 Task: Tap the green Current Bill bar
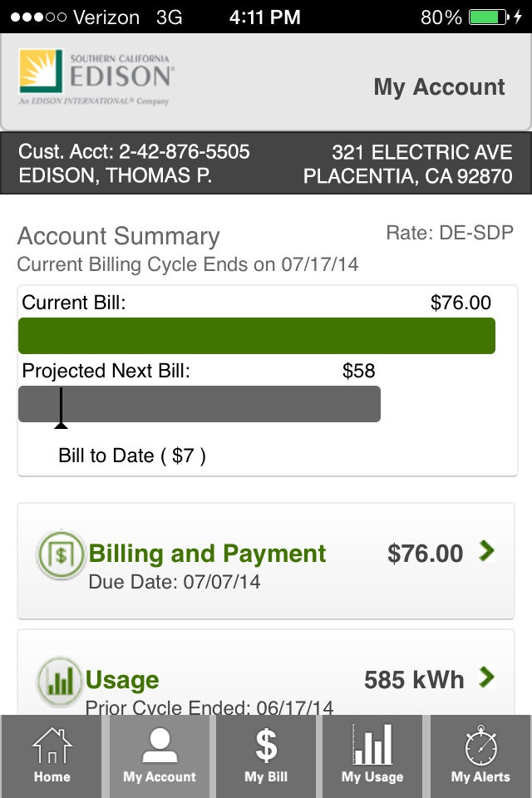(257, 336)
